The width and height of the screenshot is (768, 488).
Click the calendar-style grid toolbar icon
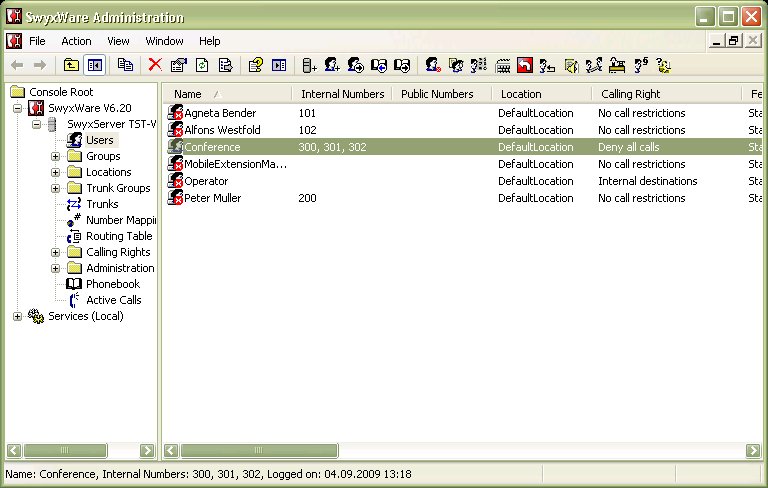point(503,65)
